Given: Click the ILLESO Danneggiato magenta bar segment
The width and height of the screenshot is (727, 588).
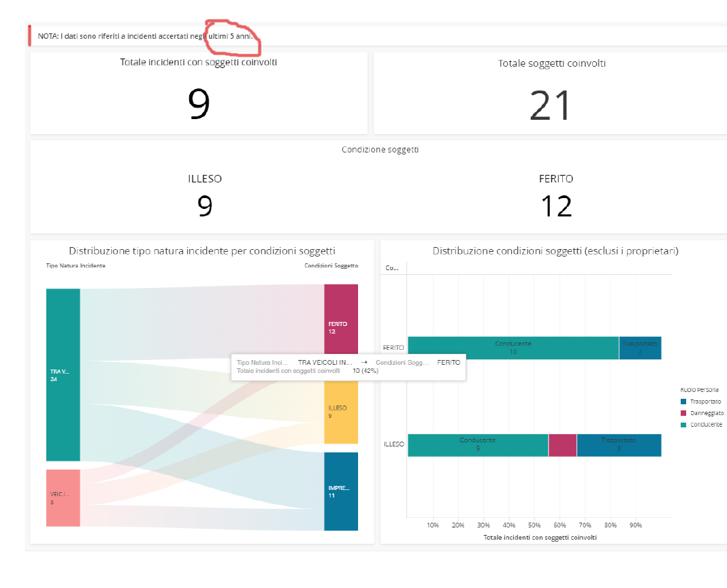Looking at the screenshot, I should click(562, 445).
